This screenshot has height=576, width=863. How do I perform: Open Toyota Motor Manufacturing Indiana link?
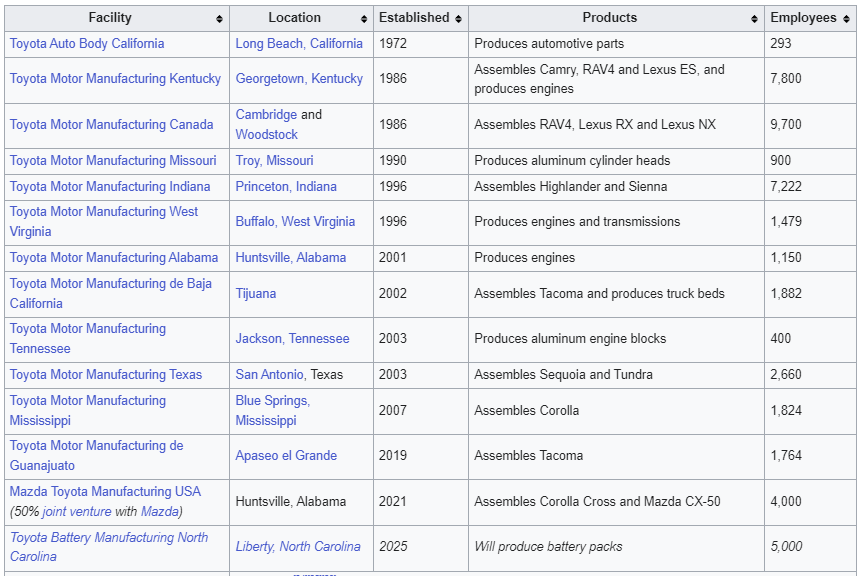tap(110, 187)
